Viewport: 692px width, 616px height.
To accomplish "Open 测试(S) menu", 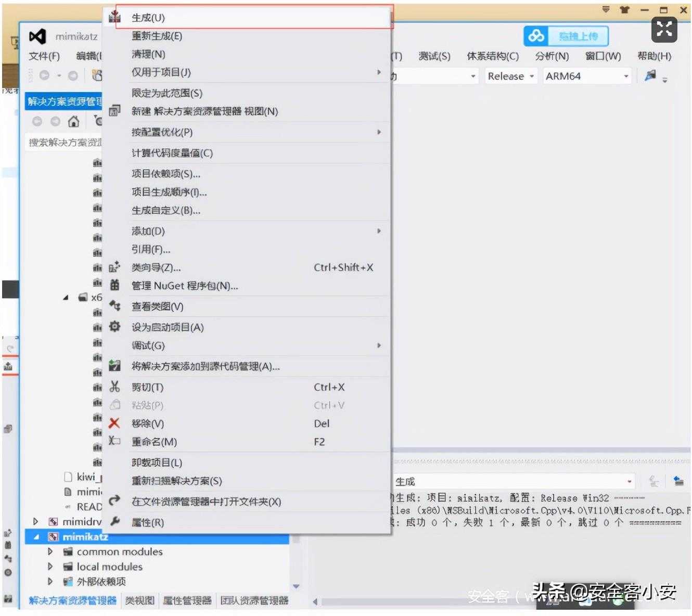I will point(434,56).
